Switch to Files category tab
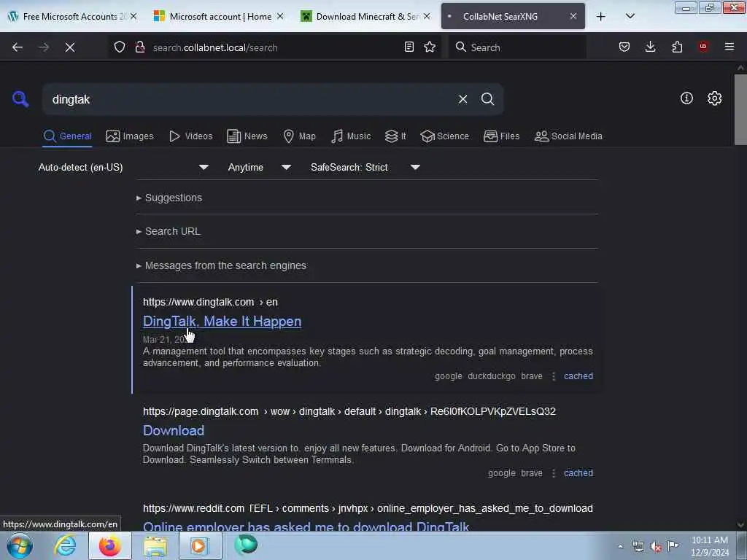The height and width of the screenshot is (560, 747). tap(501, 136)
